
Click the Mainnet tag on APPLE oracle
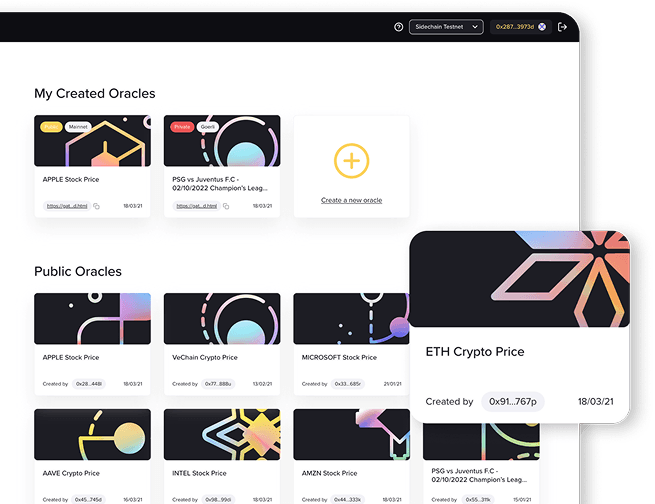77,127
